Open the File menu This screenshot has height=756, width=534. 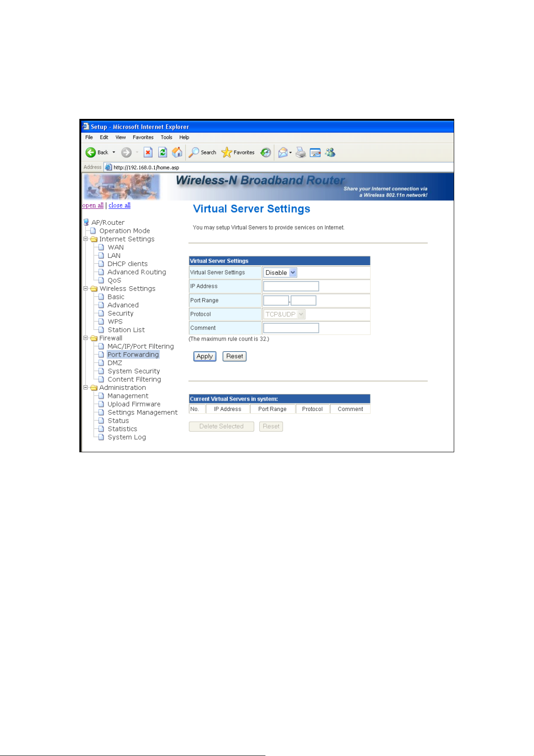point(89,137)
